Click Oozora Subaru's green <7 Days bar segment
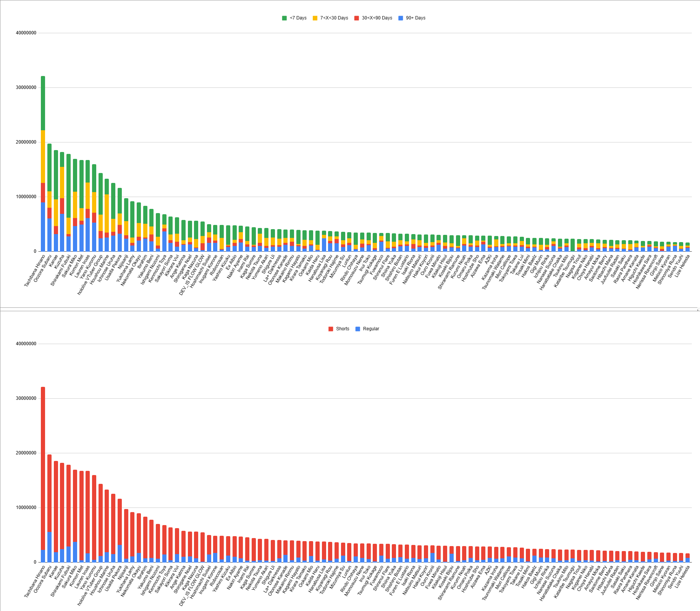 pyautogui.click(x=50, y=168)
